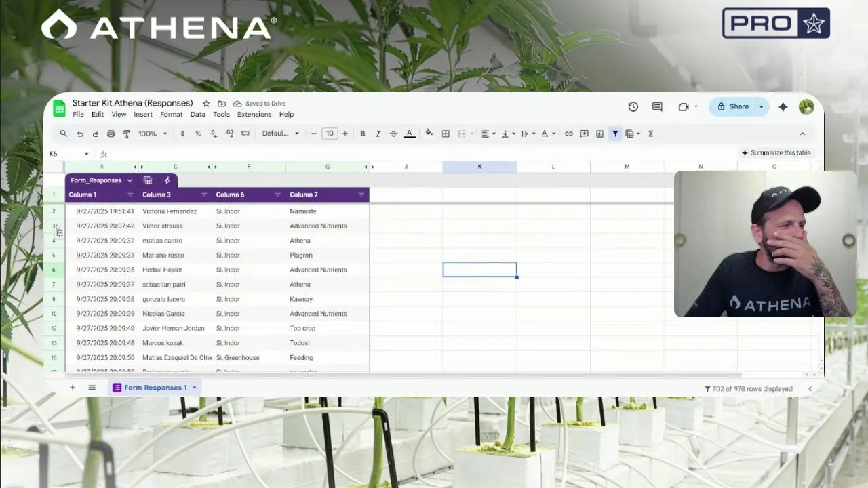Open the fill color bucket
The width and height of the screenshot is (868, 488).
(x=429, y=134)
